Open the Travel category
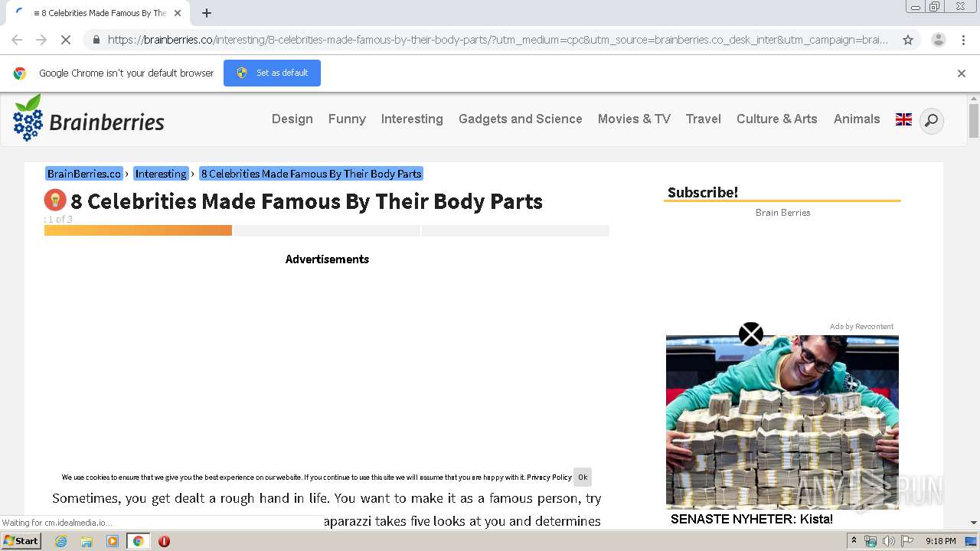 click(x=704, y=119)
